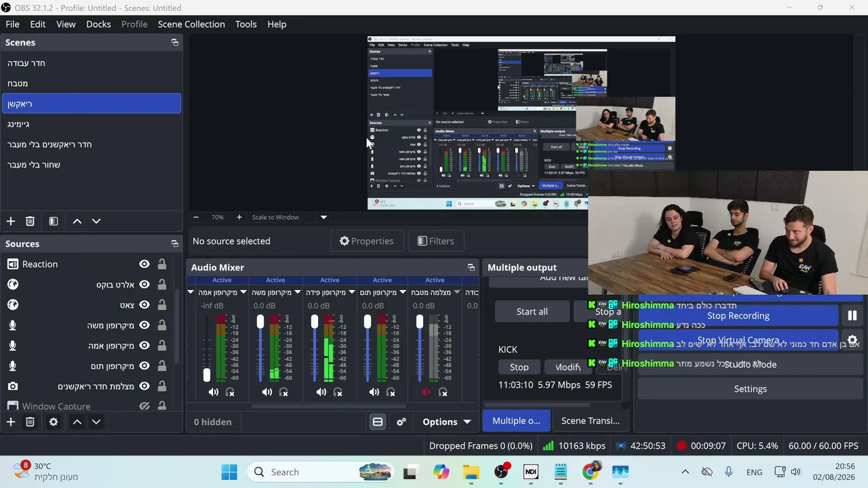The image size is (868, 488).
Task: Open the מיקרופון משה channel dropdown arrow
Action: (x=297, y=292)
